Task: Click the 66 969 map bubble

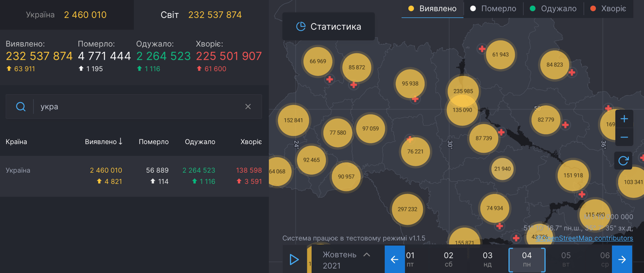Action: [x=318, y=61]
